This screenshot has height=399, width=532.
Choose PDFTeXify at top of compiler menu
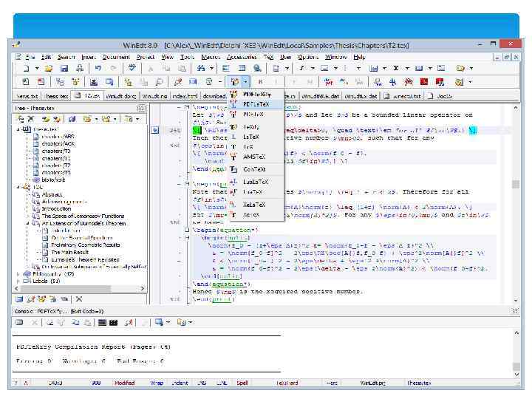coord(256,95)
